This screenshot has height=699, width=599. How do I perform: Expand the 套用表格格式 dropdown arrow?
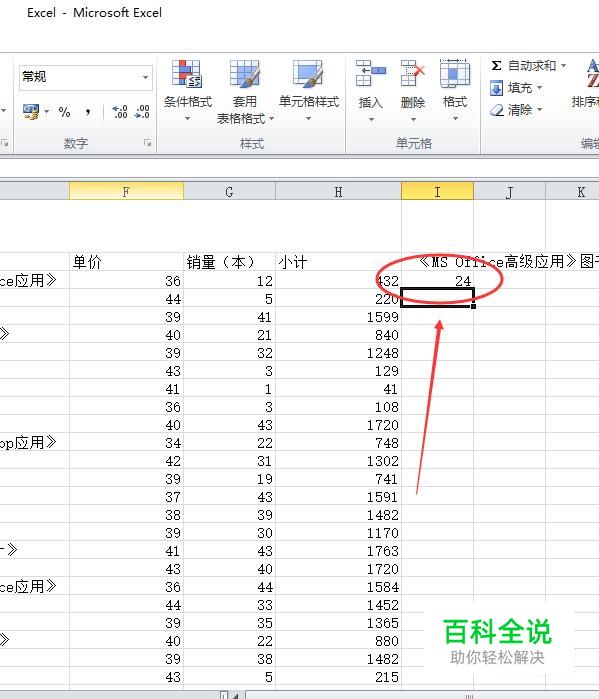[x=271, y=119]
